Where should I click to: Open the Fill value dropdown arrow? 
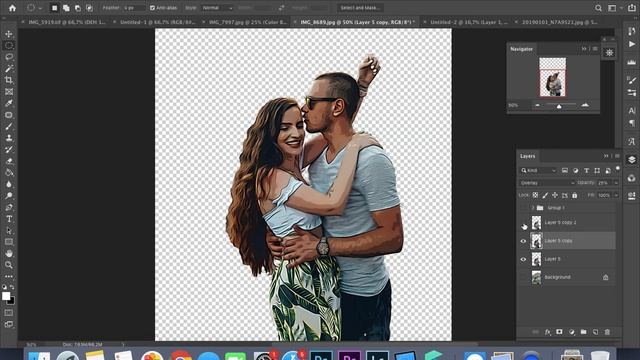click(x=616, y=196)
